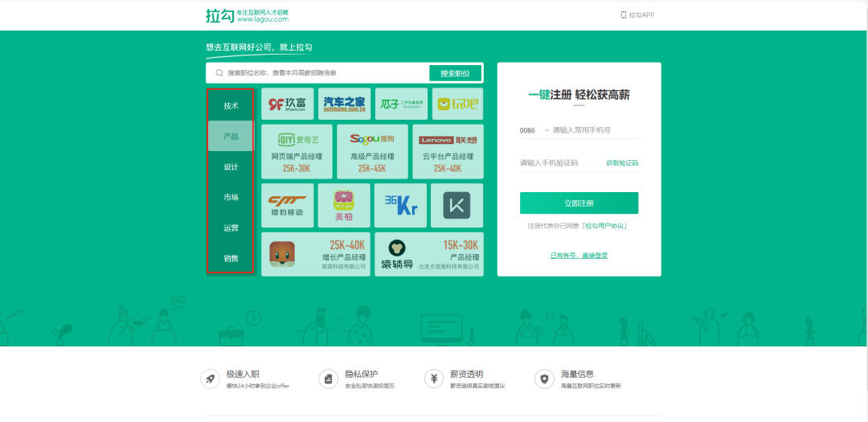The width and height of the screenshot is (868, 422).
Task: Open Sogou 高级产品经理 job card
Action: click(x=372, y=151)
